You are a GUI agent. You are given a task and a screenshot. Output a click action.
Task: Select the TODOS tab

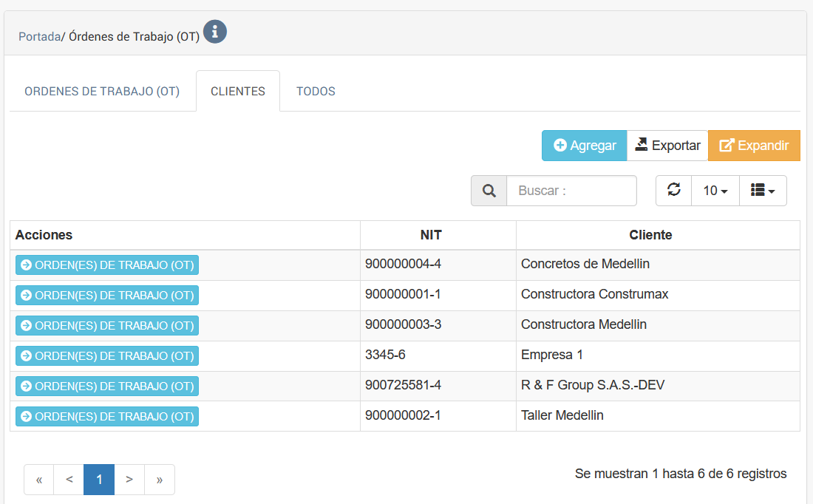coord(316,92)
